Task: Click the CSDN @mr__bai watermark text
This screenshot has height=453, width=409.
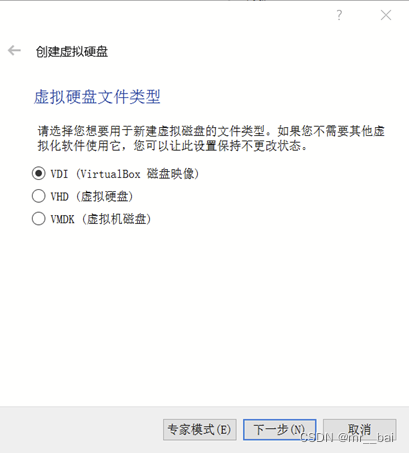Action: click(x=347, y=437)
